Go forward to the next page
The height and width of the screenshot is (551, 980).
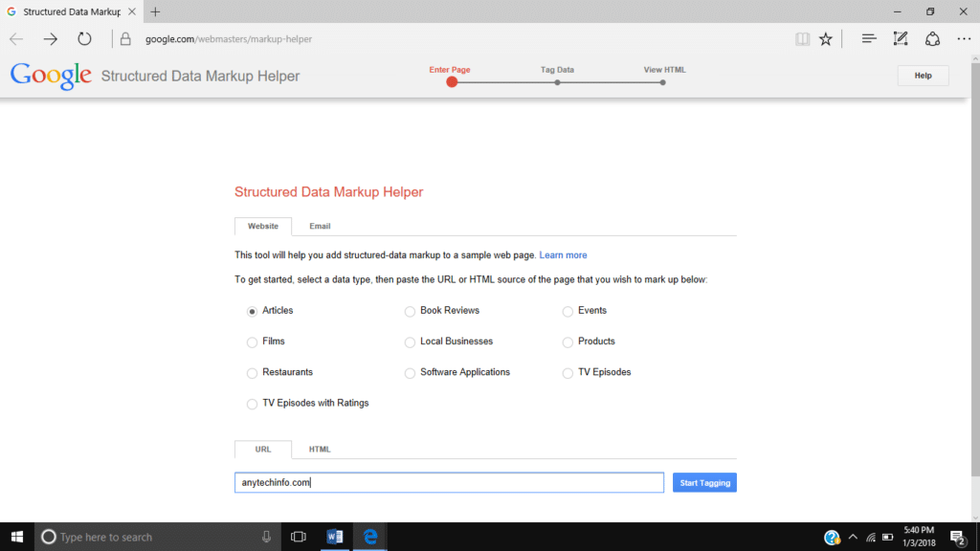tap(50, 38)
